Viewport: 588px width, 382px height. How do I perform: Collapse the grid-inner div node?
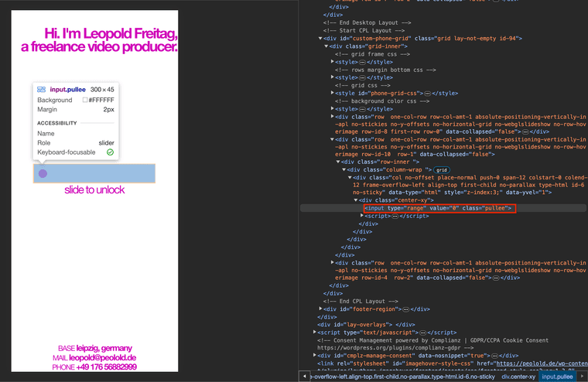click(x=327, y=46)
